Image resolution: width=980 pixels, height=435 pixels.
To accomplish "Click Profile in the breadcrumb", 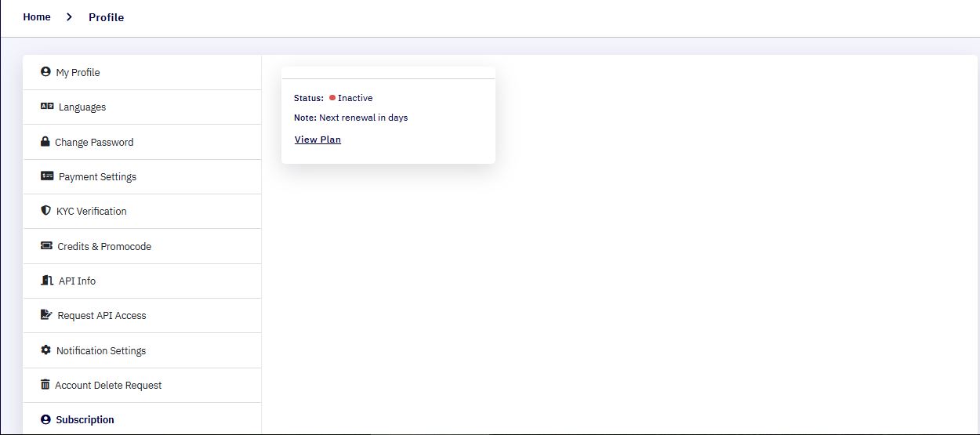I will coord(106,17).
